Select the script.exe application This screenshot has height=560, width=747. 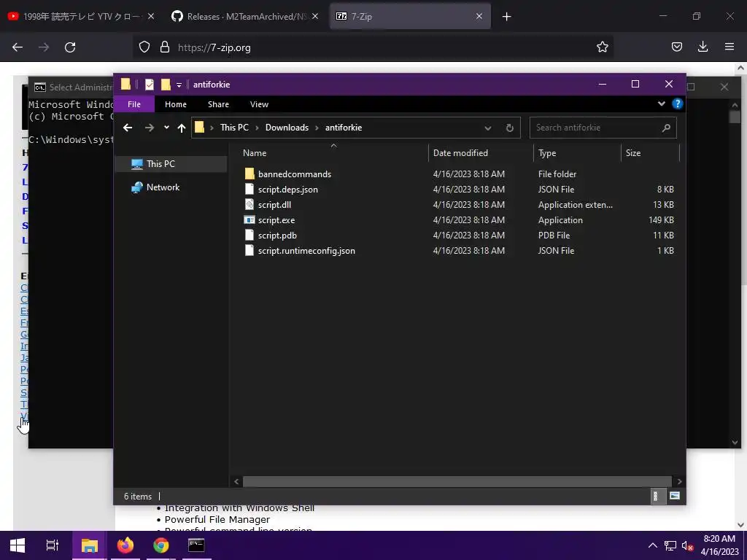tap(276, 220)
